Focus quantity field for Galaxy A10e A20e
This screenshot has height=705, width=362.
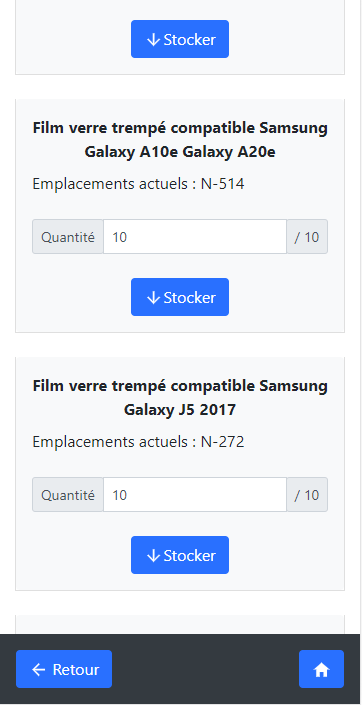coord(195,236)
